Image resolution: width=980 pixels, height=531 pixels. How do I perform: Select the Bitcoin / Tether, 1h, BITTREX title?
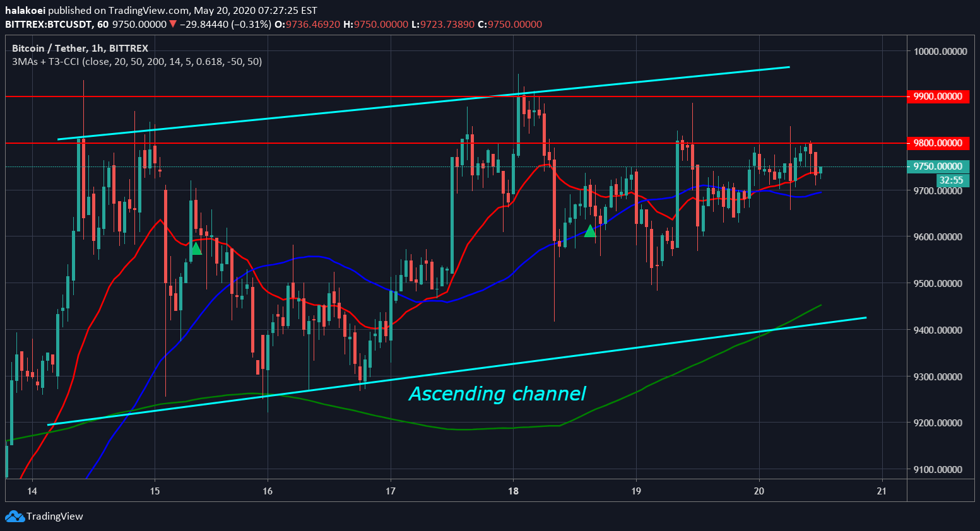pos(80,48)
